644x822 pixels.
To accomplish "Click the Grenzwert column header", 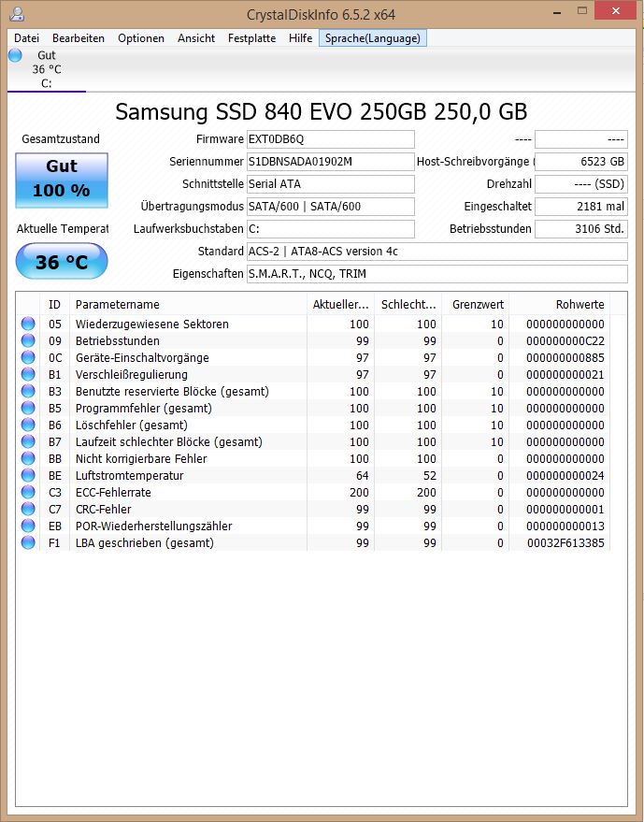I will (475, 304).
